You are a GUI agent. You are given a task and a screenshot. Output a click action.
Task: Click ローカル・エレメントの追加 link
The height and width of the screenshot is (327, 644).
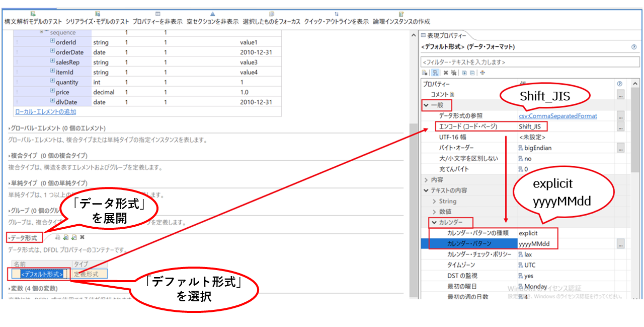pyautogui.click(x=46, y=112)
